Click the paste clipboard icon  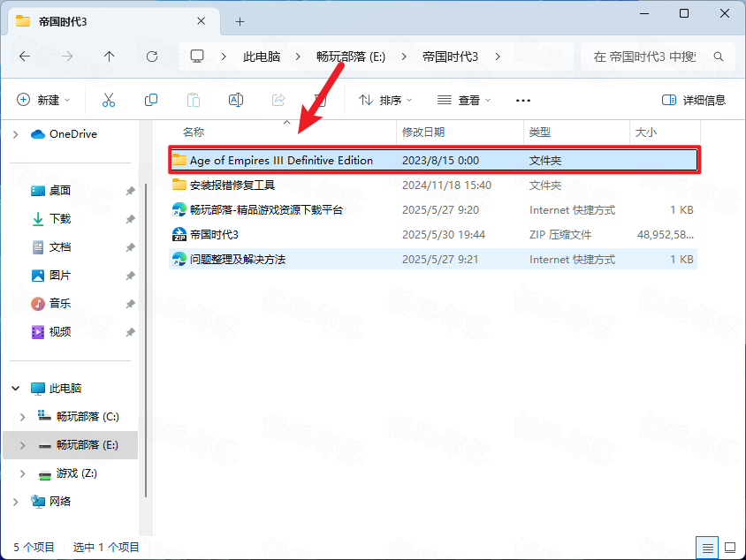(194, 100)
